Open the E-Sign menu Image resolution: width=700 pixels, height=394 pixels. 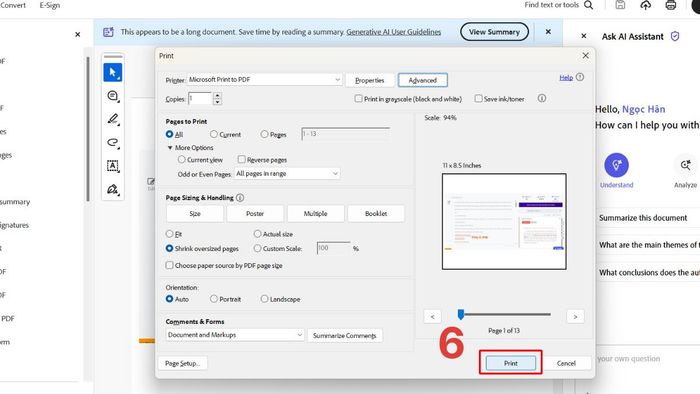click(50, 5)
